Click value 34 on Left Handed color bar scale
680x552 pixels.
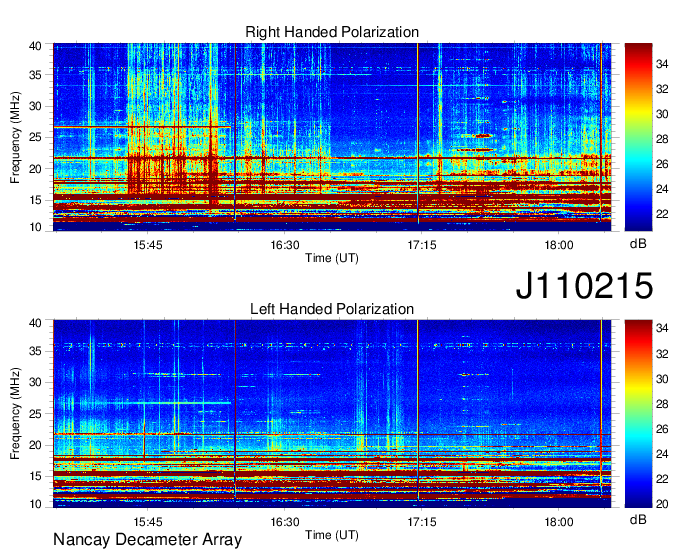[x=662, y=328]
